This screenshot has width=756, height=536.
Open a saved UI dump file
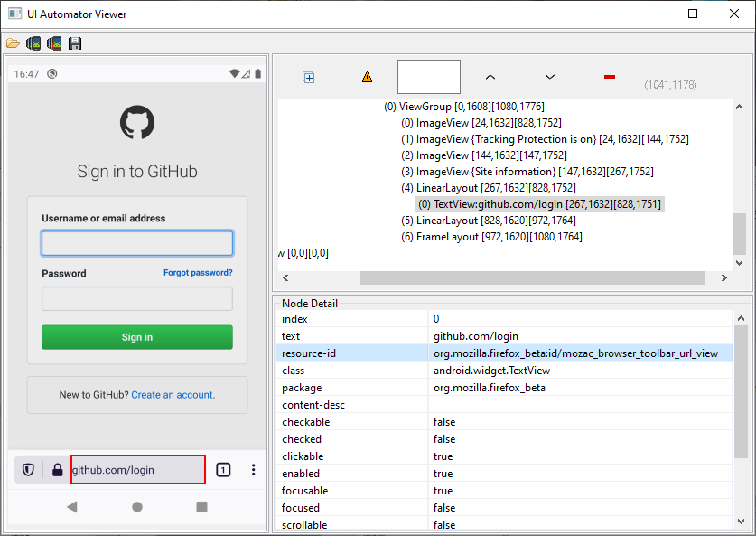click(13, 43)
